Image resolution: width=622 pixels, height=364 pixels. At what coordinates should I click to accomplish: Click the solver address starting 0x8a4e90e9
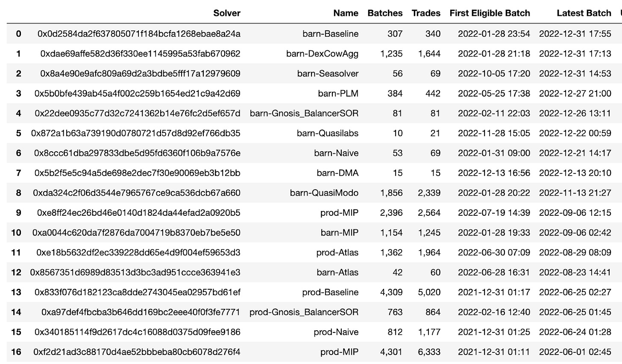point(140,73)
